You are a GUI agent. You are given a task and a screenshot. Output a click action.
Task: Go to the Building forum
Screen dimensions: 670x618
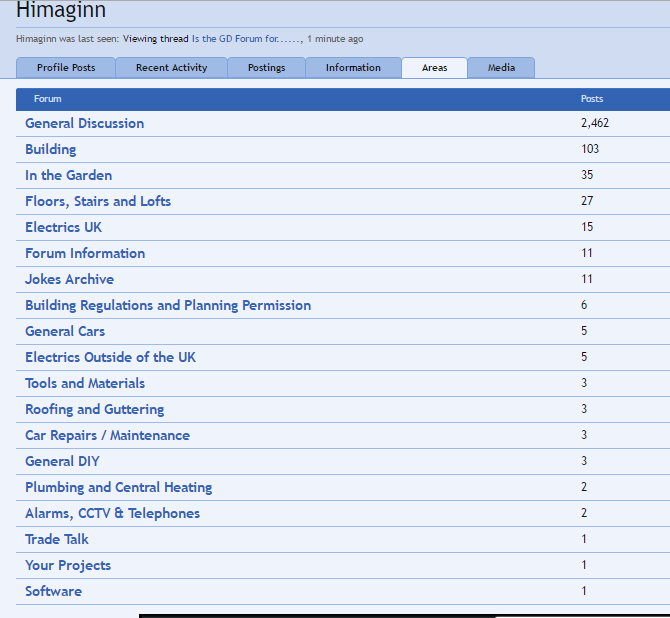point(50,149)
